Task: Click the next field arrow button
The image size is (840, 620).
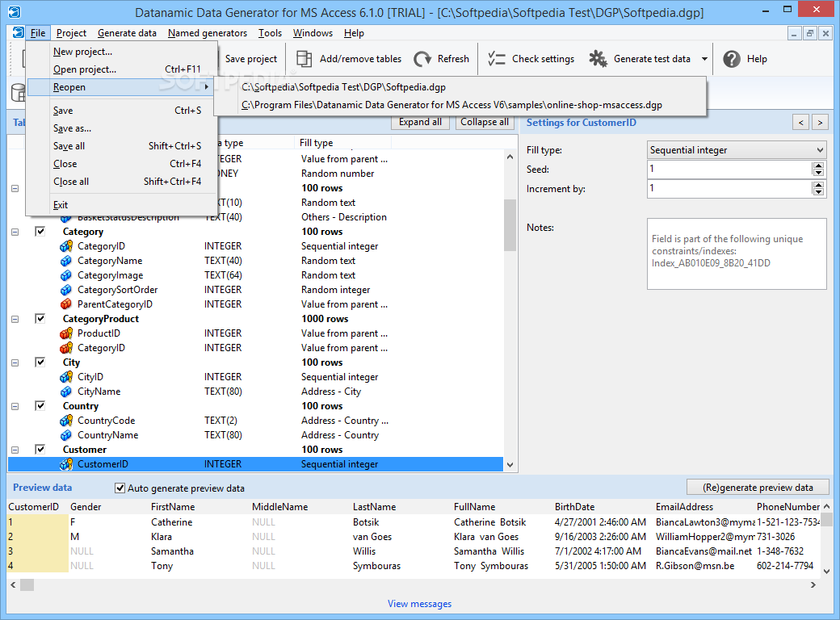Action: pyautogui.click(x=820, y=123)
